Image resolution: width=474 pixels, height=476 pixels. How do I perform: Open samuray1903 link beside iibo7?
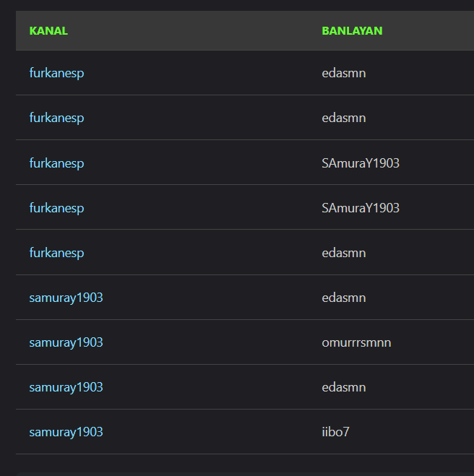click(66, 432)
